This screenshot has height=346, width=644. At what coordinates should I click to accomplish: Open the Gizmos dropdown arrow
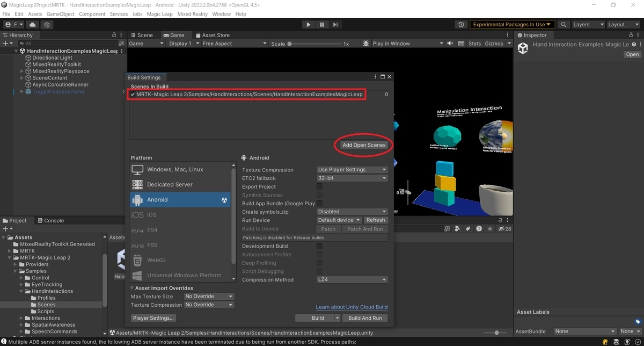tap(509, 44)
